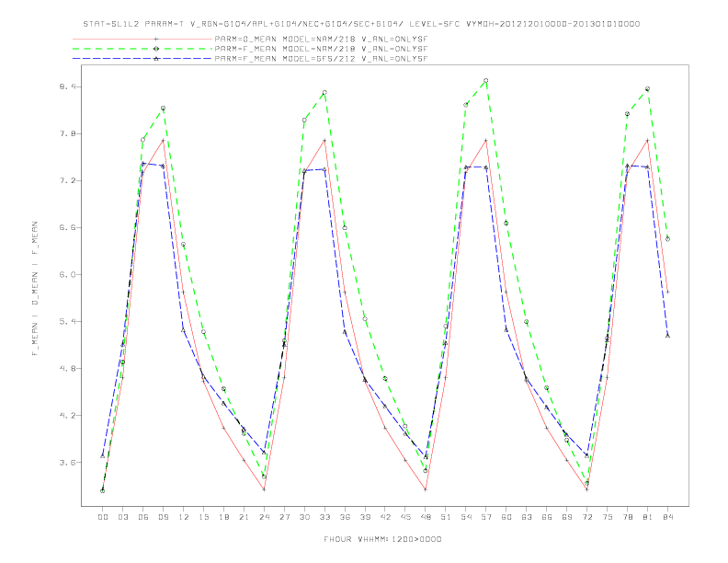
Task: Click x-axis hour label 57
Action: pos(486,517)
